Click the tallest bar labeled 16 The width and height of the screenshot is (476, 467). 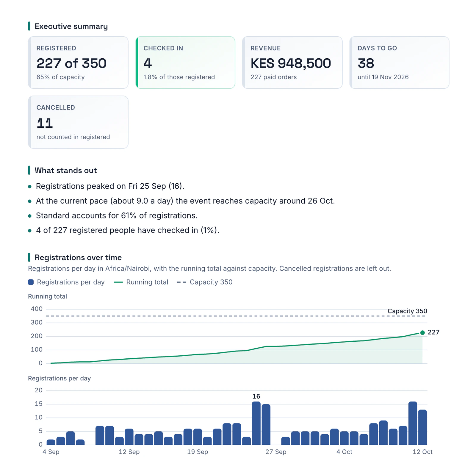tap(256, 423)
